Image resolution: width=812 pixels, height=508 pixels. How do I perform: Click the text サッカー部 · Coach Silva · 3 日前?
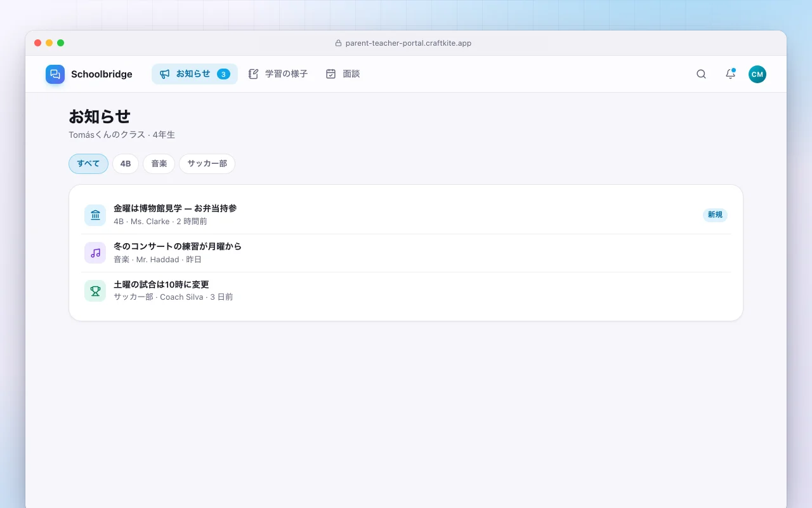(x=173, y=297)
